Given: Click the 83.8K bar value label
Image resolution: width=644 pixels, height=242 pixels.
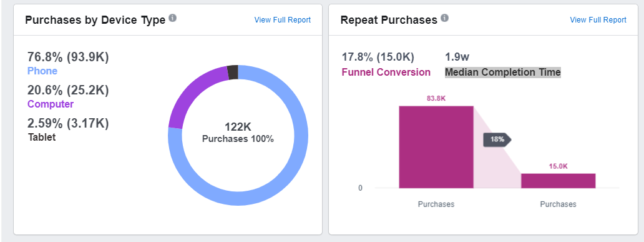Looking at the screenshot, I should coord(436,99).
